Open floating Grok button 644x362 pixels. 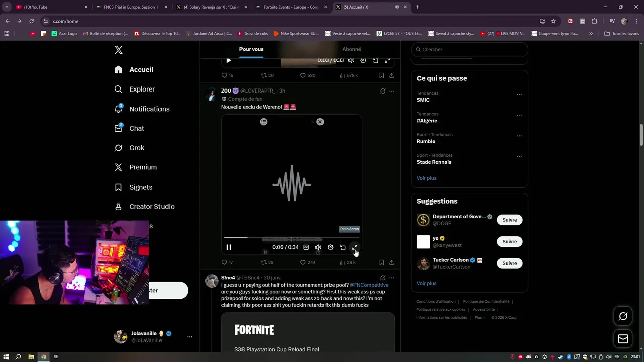623,316
